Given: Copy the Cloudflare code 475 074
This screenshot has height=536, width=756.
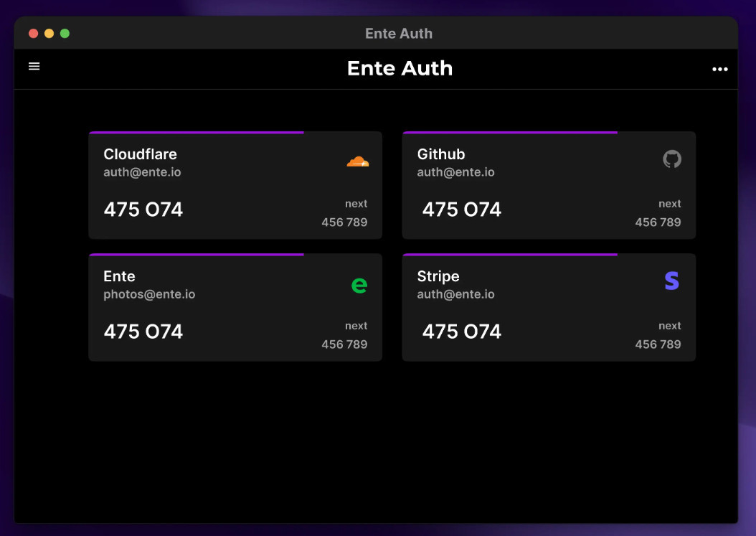Looking at the screenshot, I should (x=143, y=210).
